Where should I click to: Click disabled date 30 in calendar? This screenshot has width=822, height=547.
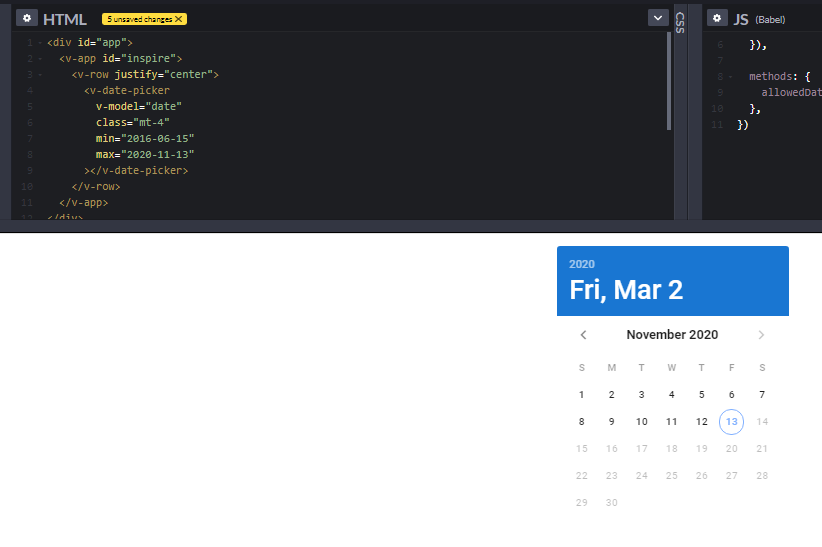(x=611, y=502)
